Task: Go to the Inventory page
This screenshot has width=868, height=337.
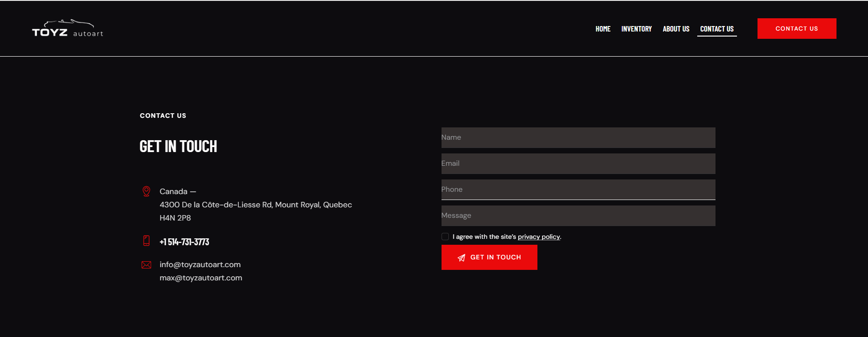Action: click(636, 29)
